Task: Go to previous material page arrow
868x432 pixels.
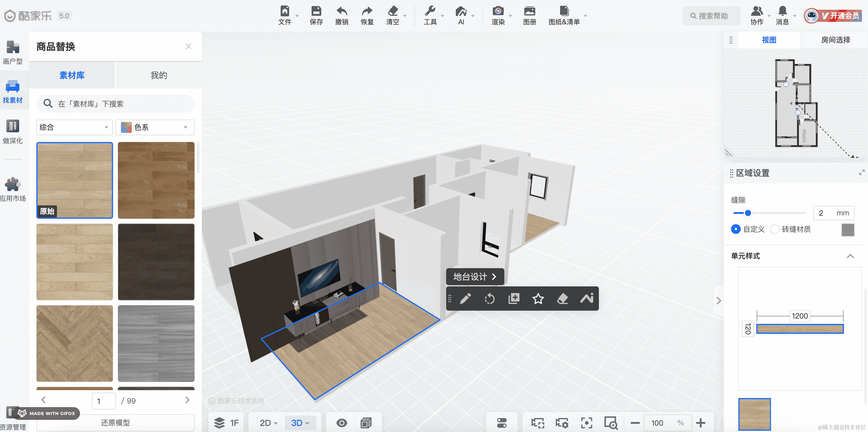Action: (43, 400)
